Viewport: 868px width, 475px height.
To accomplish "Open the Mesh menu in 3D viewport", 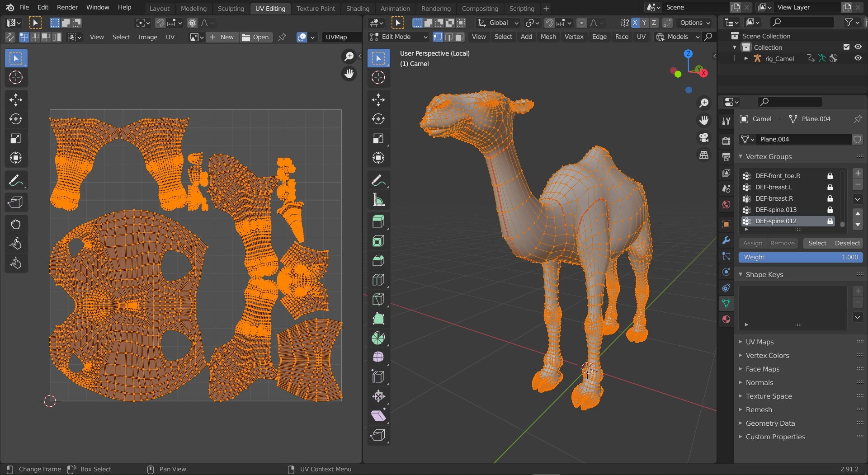I will pyautogui.click(x=548, y=37).
